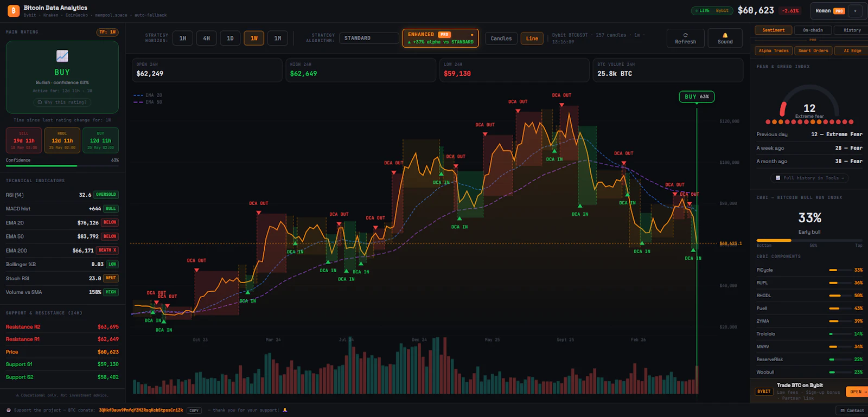This screenshot has width=868, height=417.
Task: Open the account dropdown arrow next to Roman PRO
Action: [855, 11]
